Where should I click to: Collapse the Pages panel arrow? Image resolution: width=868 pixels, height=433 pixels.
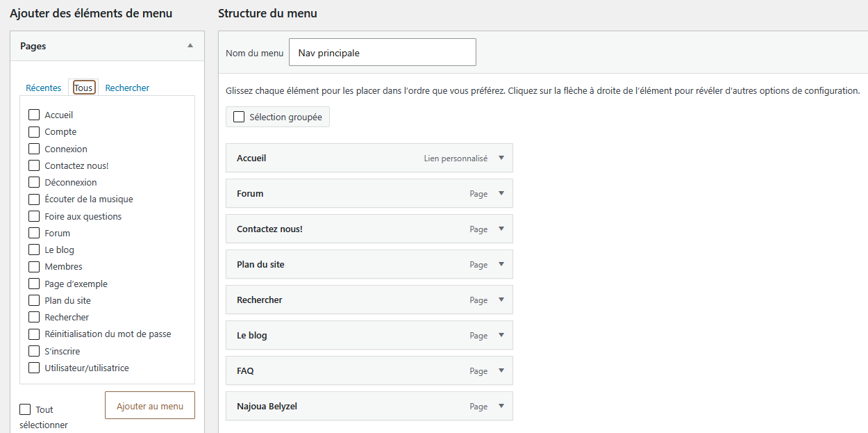[190, 46]
